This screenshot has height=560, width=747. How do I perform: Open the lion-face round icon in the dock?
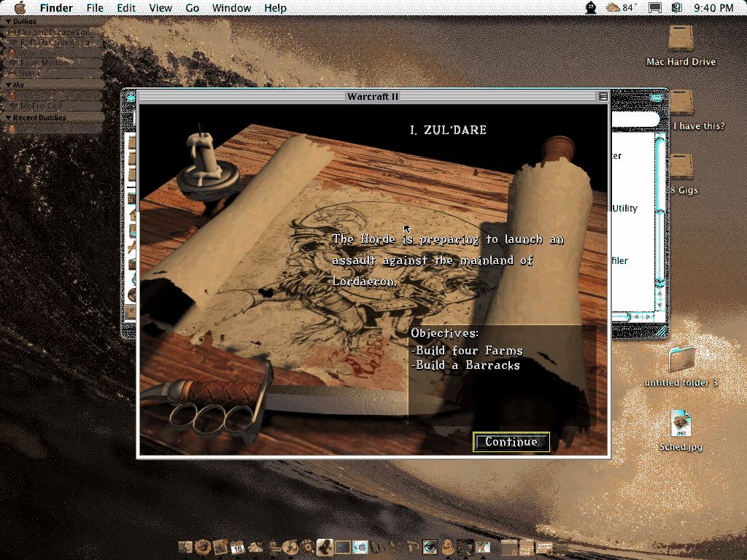(204, 547)
